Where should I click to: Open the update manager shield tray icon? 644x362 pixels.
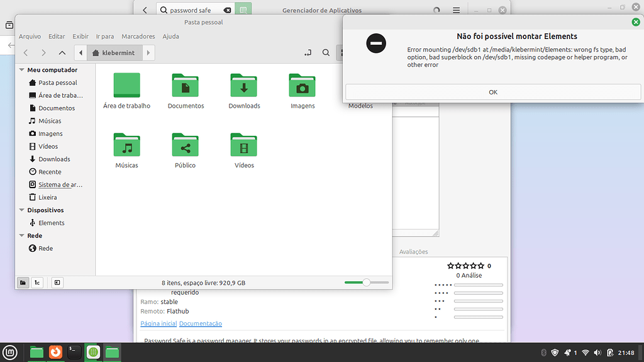[x=555, y=353]
